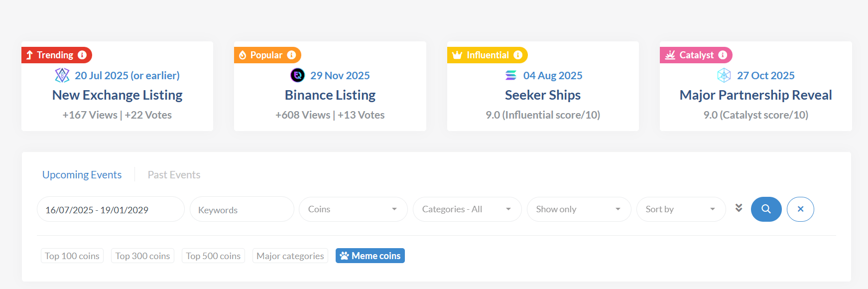This screenshot has width=868, height=289.
Task: Toggle the Major categories filter
Action: pyautogui.click(x=290, y=256)
